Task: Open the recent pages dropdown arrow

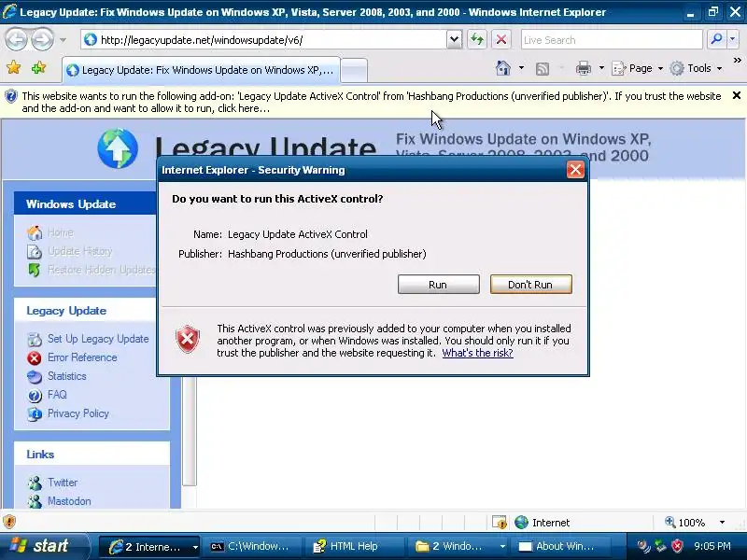Action: pyautogui.click(x=63, y=40)
